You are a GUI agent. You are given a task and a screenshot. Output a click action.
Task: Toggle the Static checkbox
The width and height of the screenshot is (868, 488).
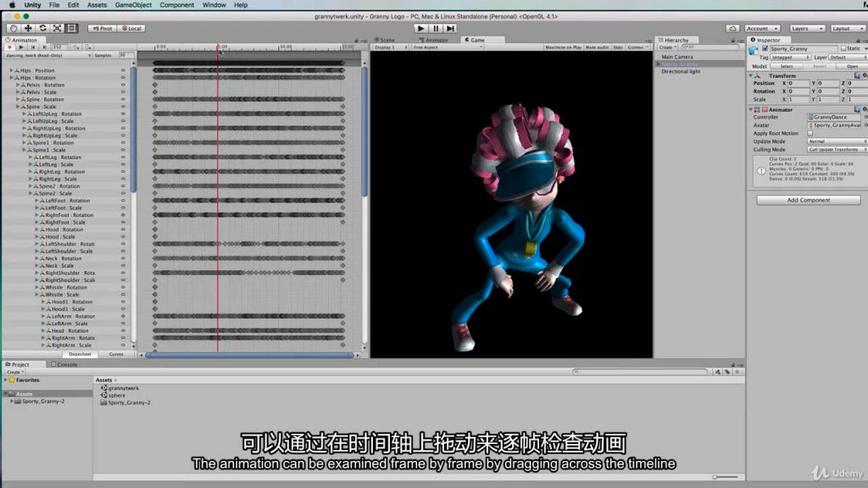(x=843, y=48)
